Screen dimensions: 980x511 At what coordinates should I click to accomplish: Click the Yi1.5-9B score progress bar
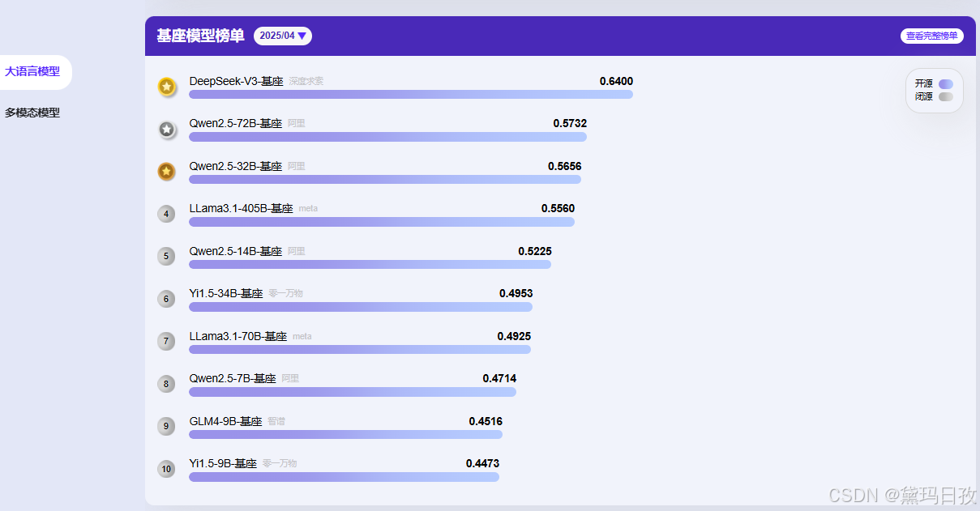point(344,477)
